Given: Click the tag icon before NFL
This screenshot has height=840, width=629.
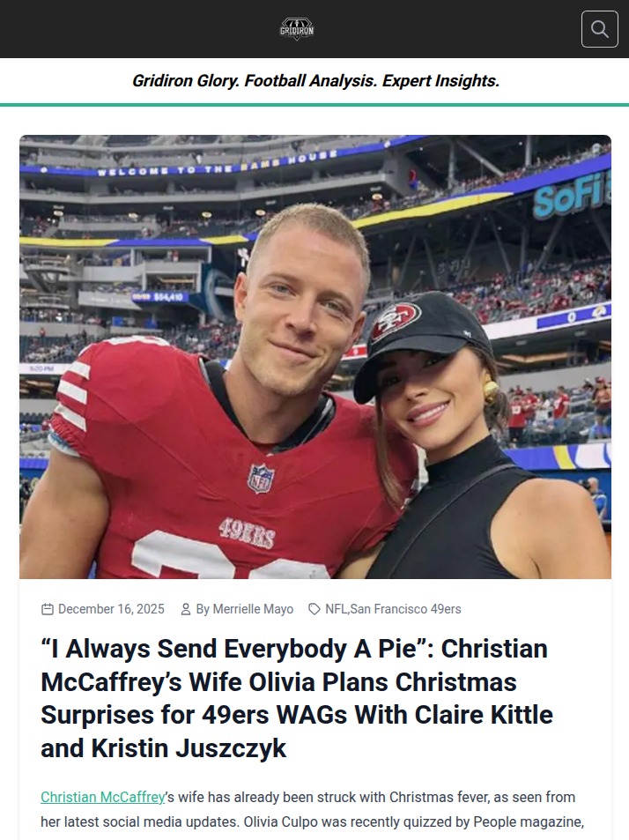Looking at the screenshot, I should [x=314, y=609].
